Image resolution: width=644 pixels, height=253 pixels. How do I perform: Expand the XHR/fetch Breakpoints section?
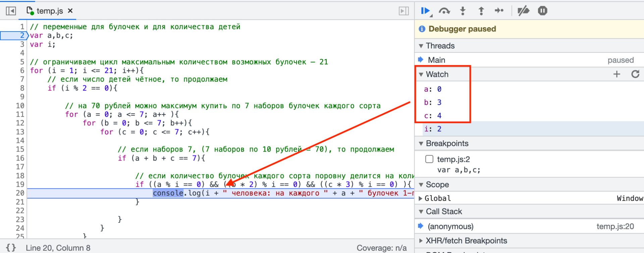point(421,241)
